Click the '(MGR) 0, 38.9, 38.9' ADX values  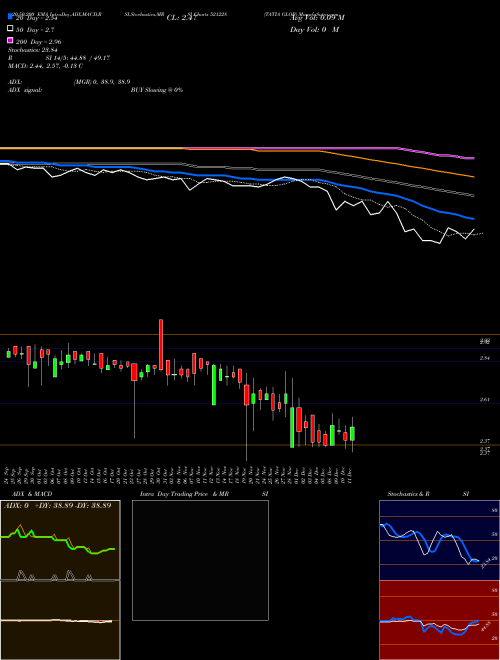click(102, 82)
